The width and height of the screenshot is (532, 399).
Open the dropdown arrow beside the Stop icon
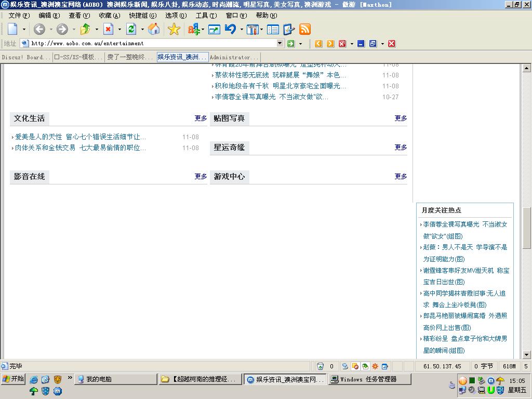coord(119,30)
